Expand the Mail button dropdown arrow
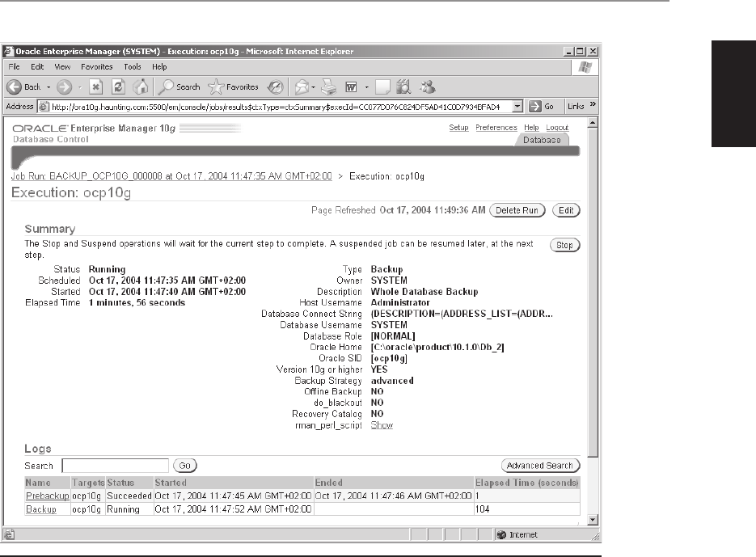Screen dimensions: 756x557 pyautogui.click(x=314, y=87)
